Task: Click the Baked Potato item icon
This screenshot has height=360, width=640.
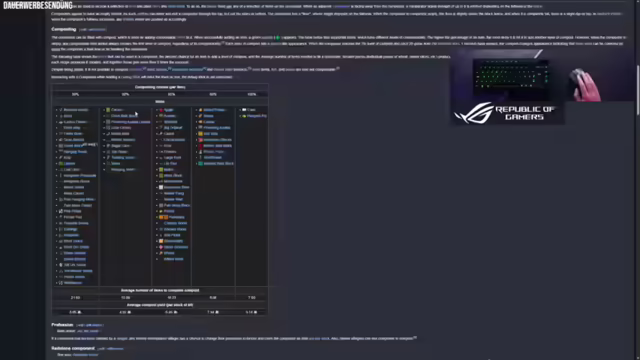Action: (x=200, y=110)
